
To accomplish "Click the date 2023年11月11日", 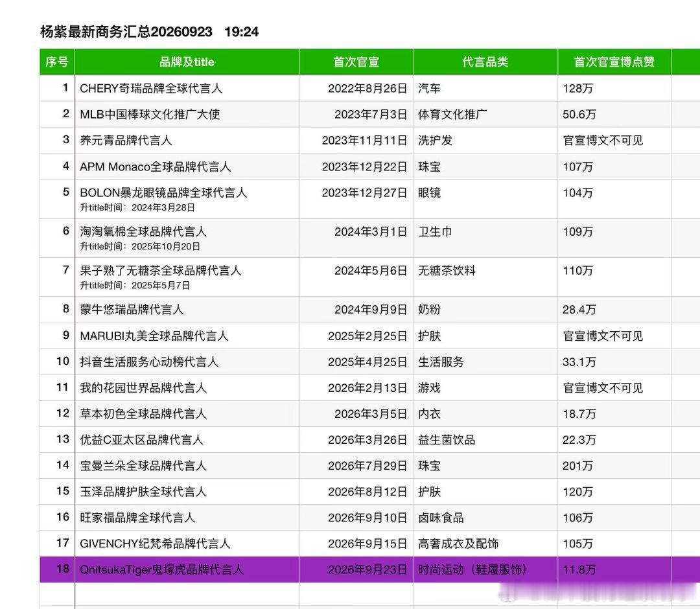I will (x=364, y=140).
